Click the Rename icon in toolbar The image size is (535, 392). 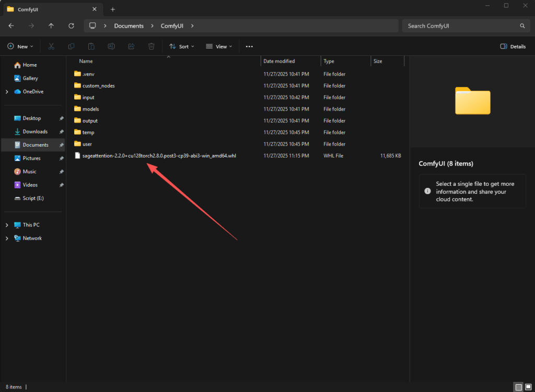click(x=111, y=46)
